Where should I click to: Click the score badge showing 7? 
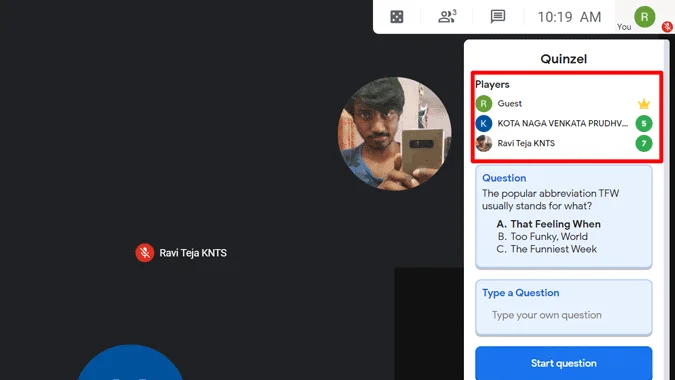click(x=644, y=143)
